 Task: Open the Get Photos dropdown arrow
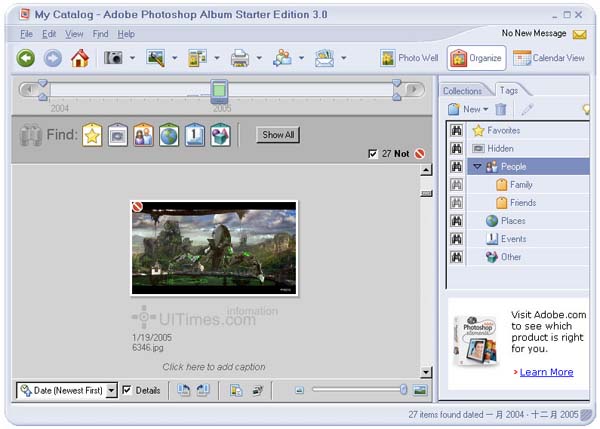pyautogui.click(x=132, y=58)
